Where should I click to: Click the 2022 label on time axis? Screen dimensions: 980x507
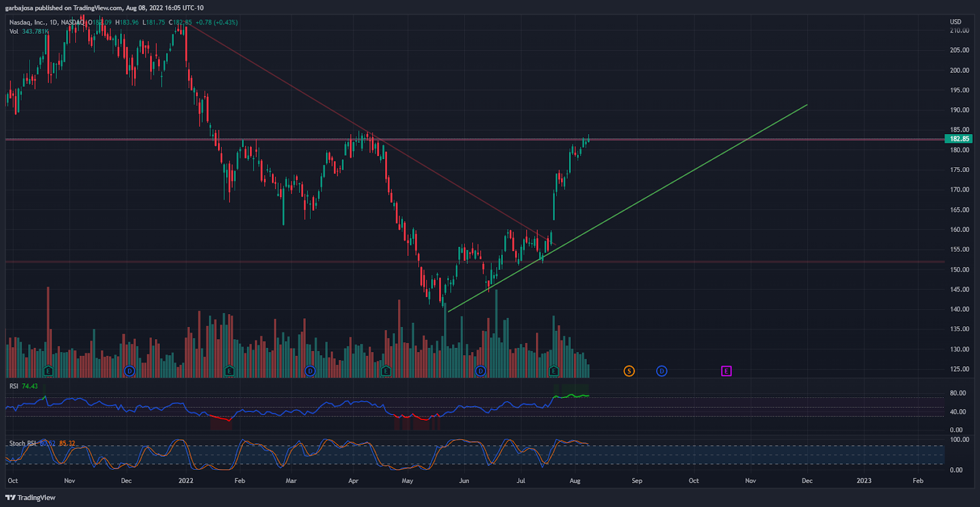pos(186,481)
